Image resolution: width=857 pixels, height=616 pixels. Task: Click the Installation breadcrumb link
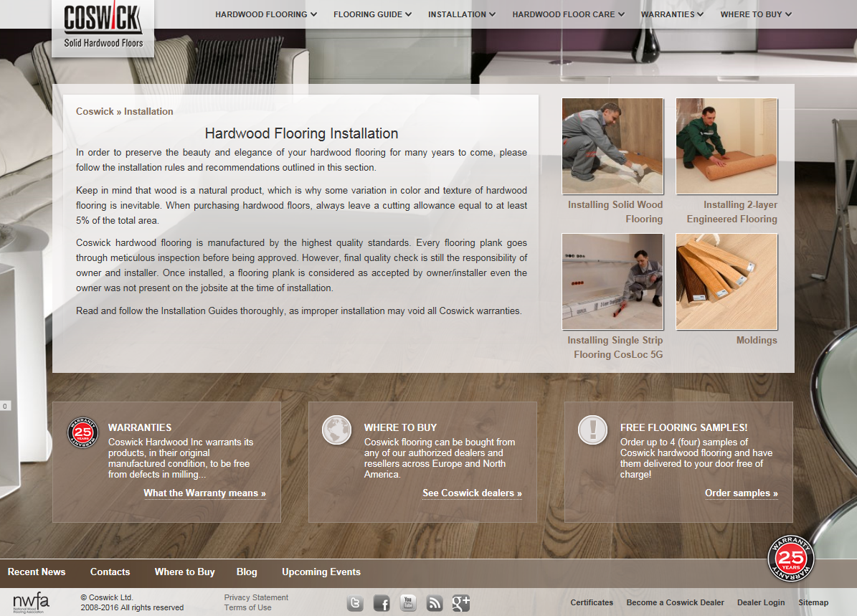(148, 111)
